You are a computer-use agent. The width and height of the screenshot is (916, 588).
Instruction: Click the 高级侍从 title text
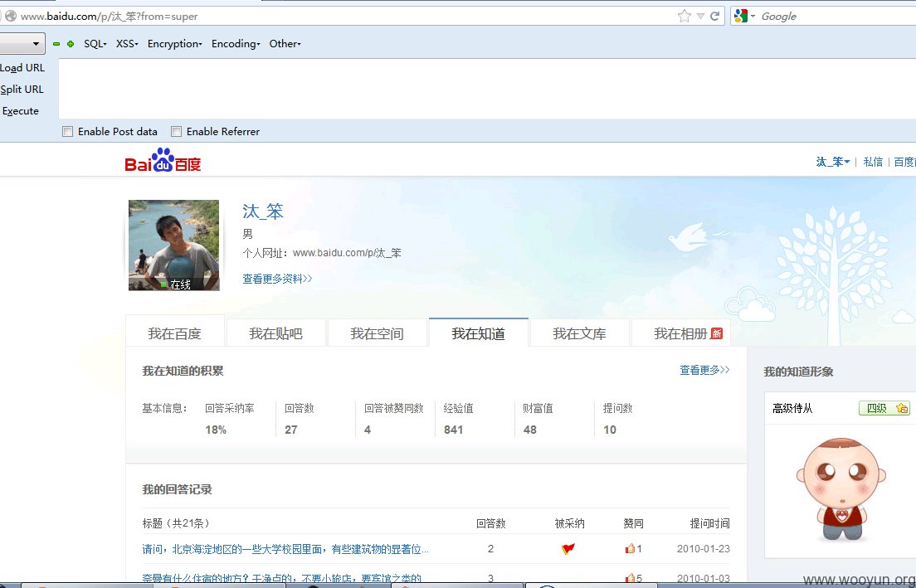(x=792, y=408)
